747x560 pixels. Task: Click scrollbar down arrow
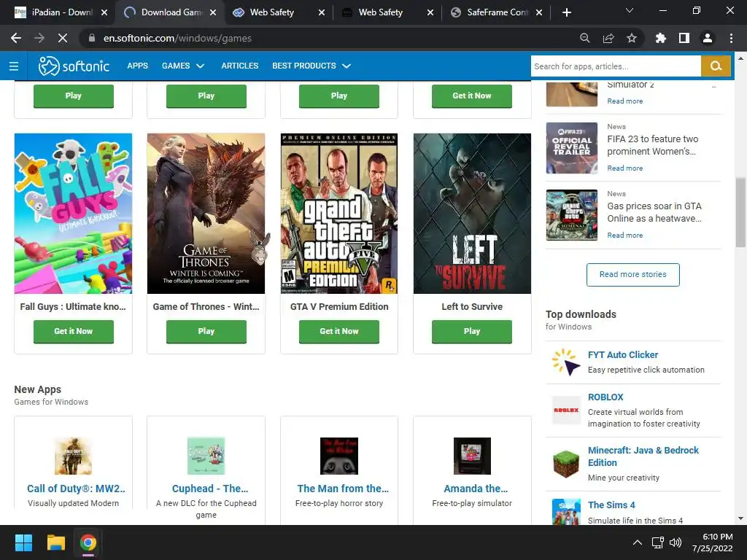click(x=740, y=518)
